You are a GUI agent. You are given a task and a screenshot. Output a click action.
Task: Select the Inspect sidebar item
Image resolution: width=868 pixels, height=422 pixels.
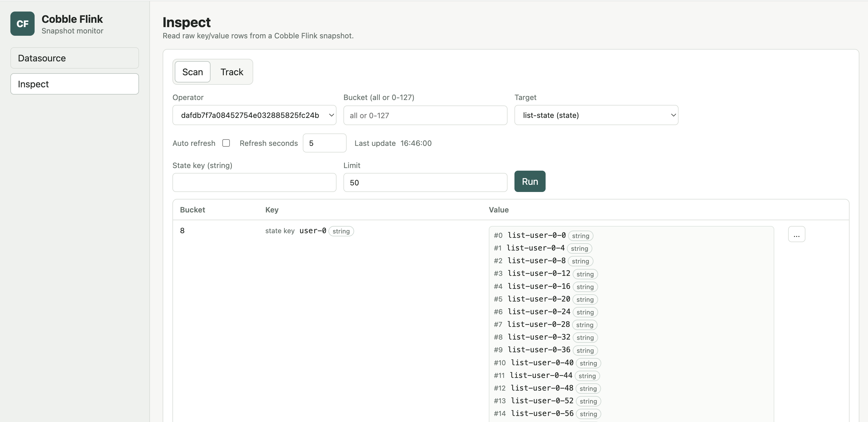point(74,84)
